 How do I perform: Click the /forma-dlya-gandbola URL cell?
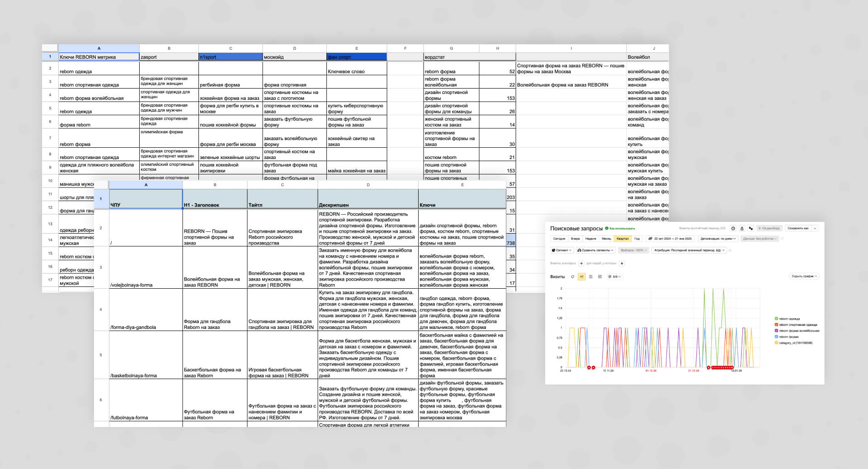(146, 310)
